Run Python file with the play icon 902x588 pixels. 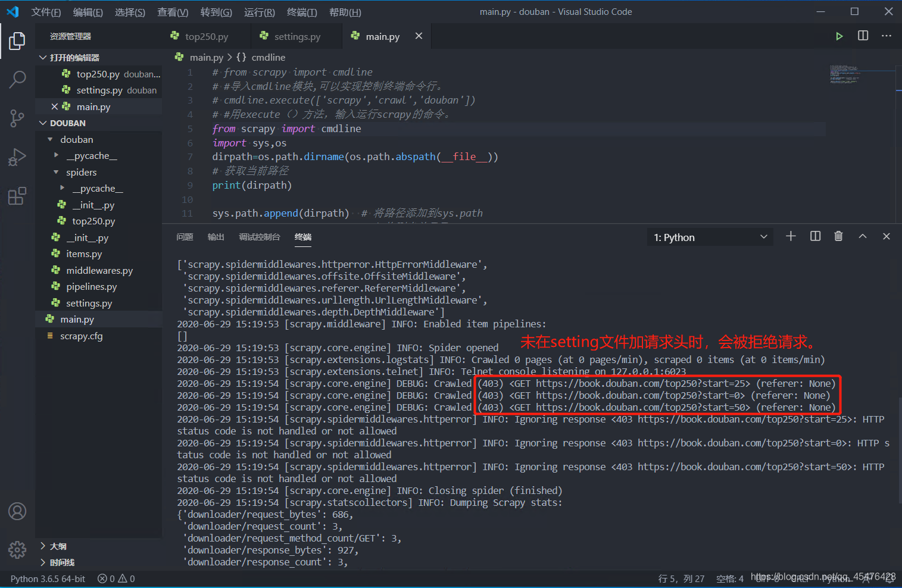pyautogui.click(x=839, y=36)
